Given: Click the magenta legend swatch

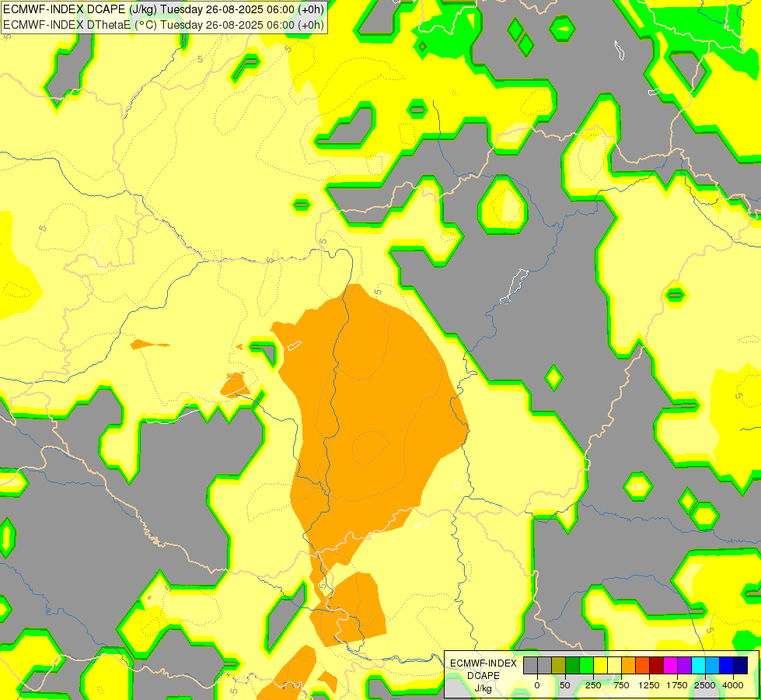Looking at the screenshot, I should (x=671, y=665).
